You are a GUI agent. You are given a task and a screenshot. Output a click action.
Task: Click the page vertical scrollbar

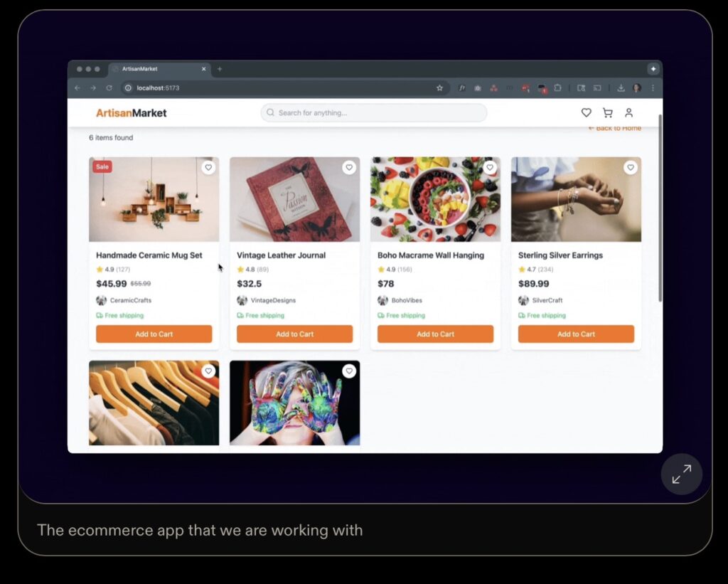[660, 208]
